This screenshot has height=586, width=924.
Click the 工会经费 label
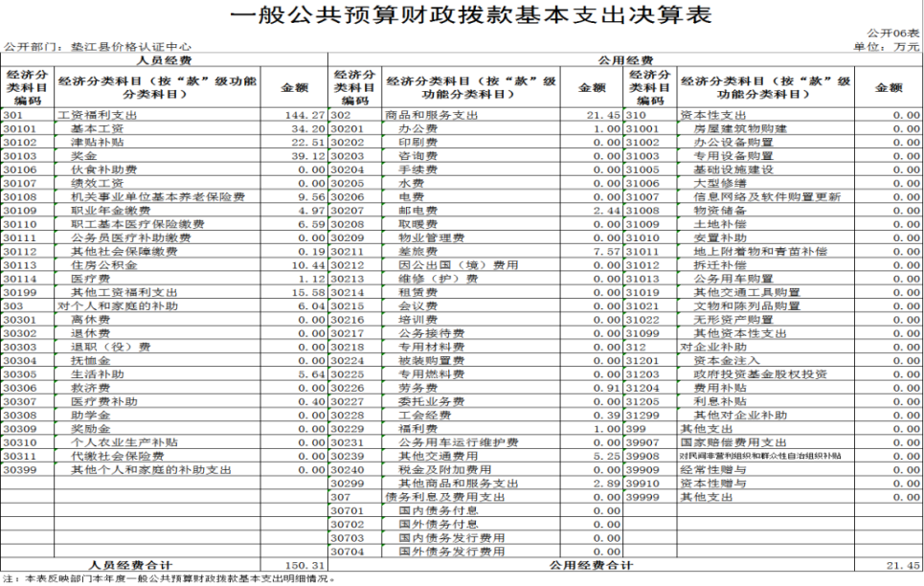click(x=425, y=415)
